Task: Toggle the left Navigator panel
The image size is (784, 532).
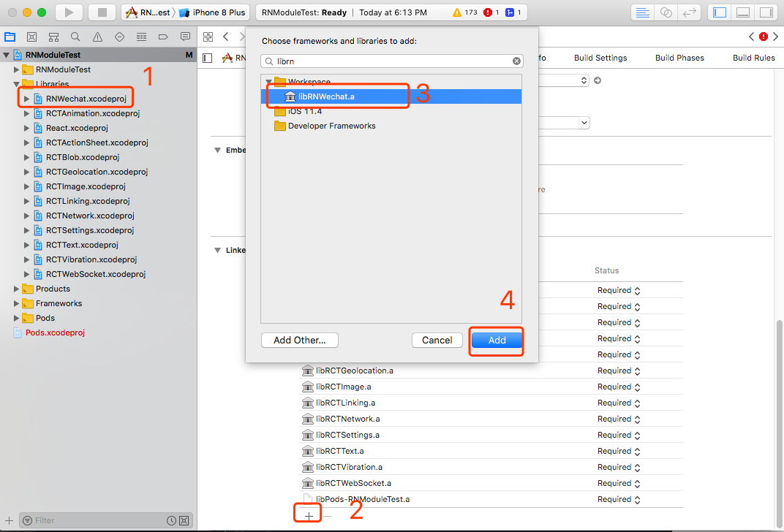Action: pyautogui.click(x=720, y=12)
